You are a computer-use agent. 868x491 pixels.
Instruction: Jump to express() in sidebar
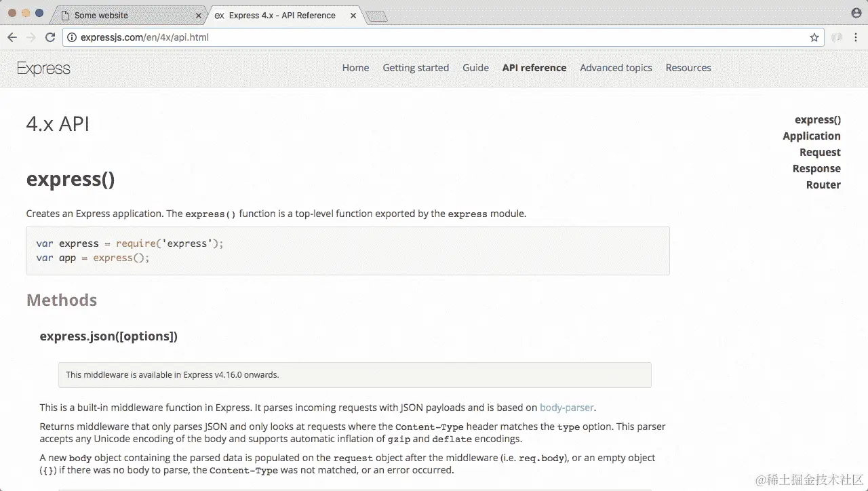(818, 120)
